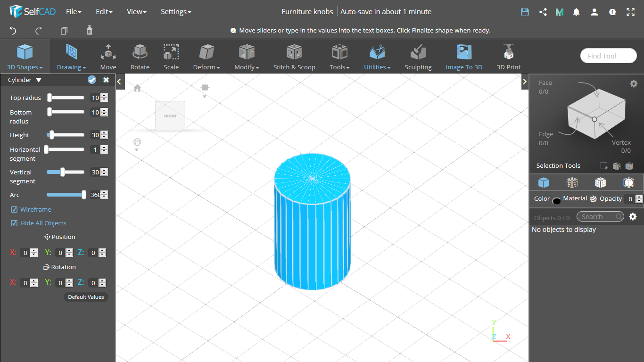Activate the Sculpting tool
This screenshot has height=362, width=644.
click(418, 57)
